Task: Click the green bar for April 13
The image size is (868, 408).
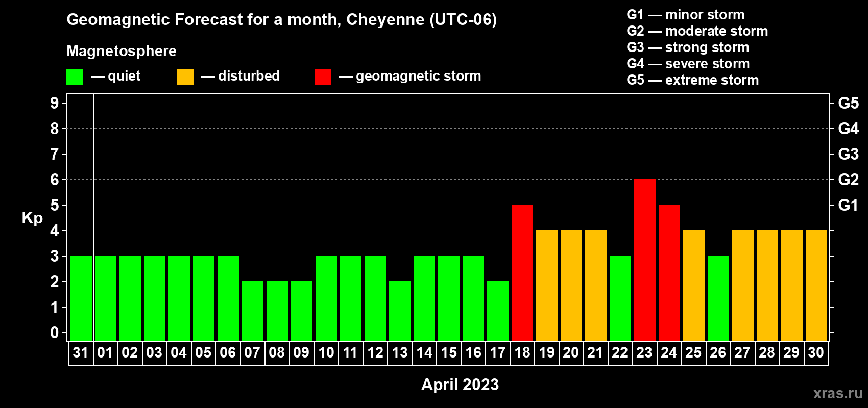Action: 400,311
